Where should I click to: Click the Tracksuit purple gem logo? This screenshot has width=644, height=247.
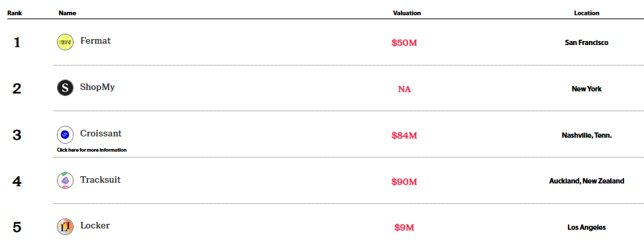66,181
